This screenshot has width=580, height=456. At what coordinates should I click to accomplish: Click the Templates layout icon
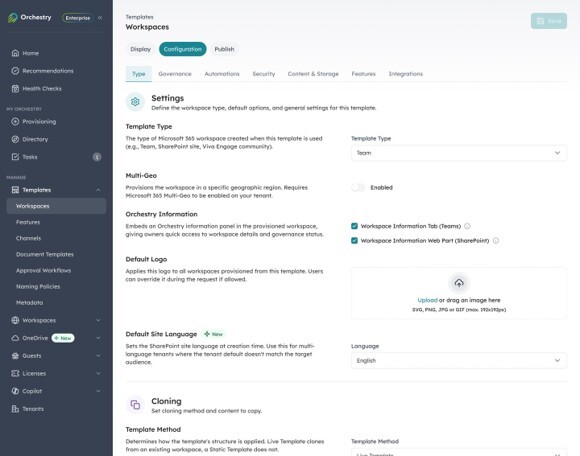15,190
